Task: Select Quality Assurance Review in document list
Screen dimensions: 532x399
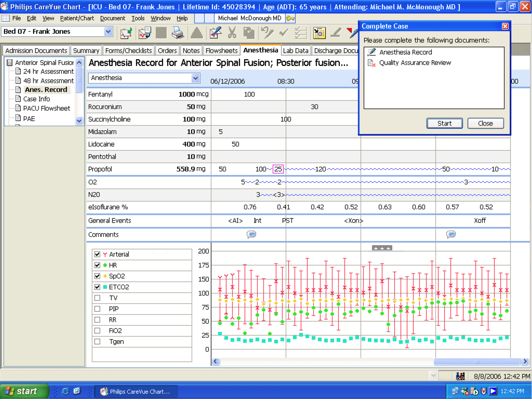Action: (415, 63)
